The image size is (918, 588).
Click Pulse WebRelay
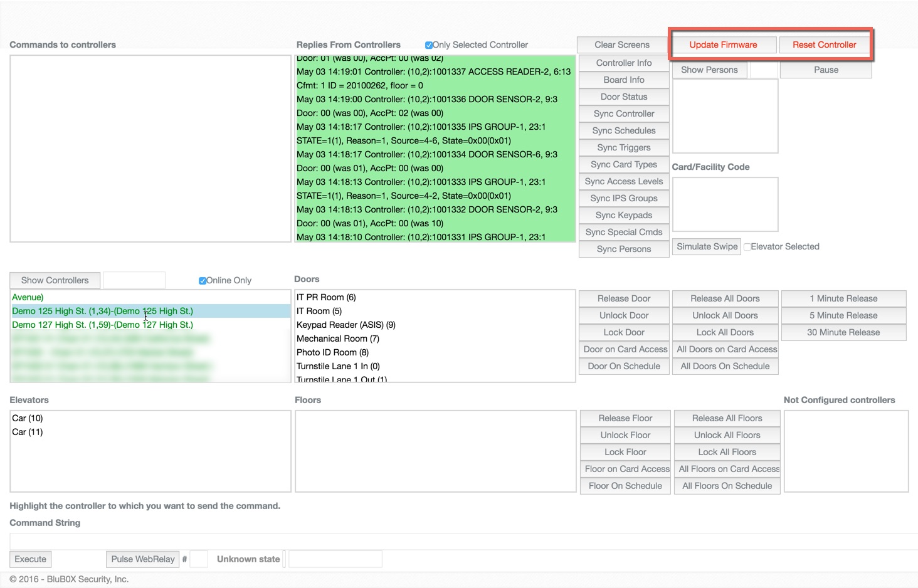tap(142, 559)
